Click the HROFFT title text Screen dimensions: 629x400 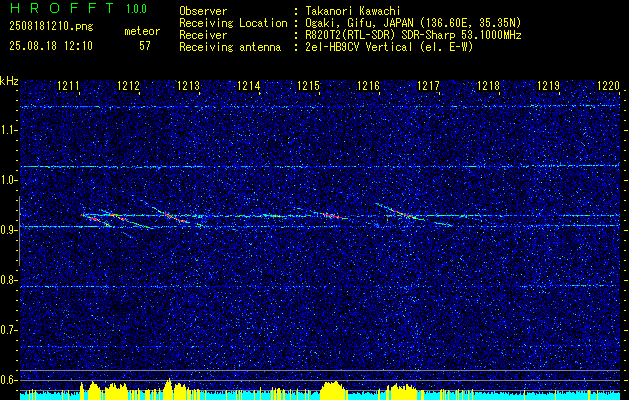click(x=63, y=8)
